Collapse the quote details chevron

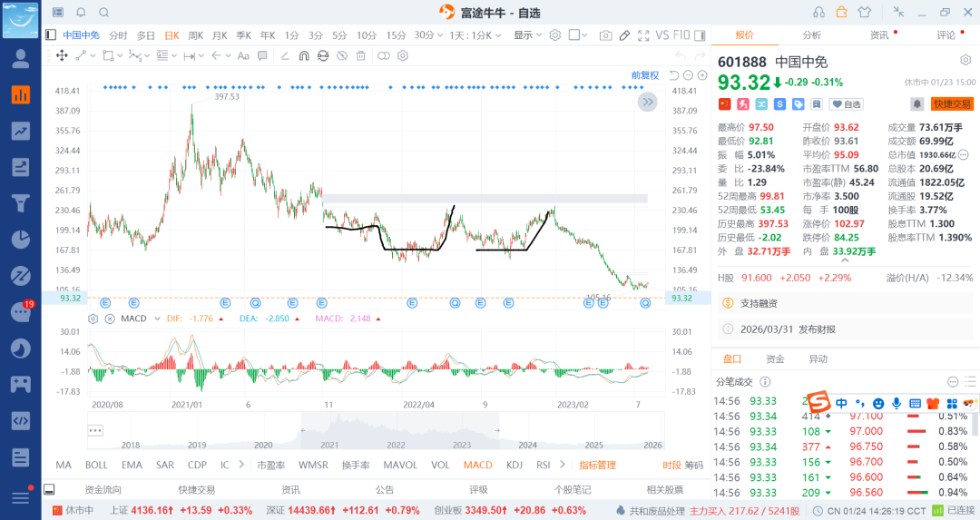(845, 260)
